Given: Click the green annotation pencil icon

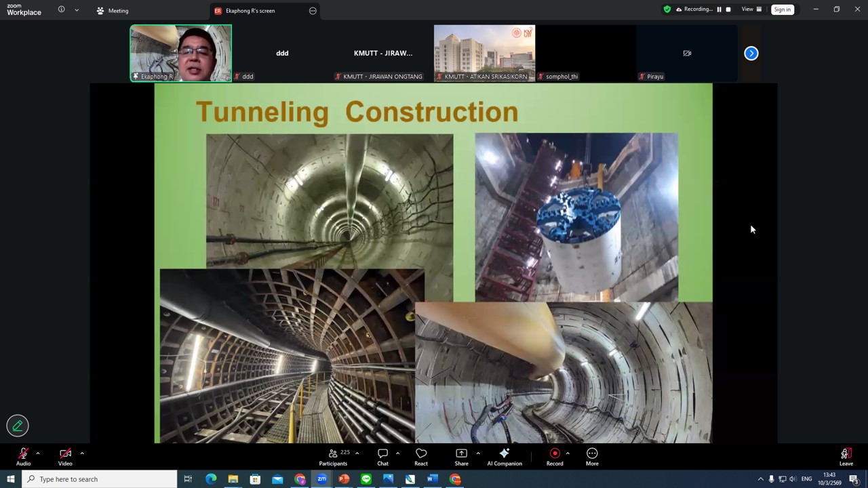Looking at the screenshot, I should click(x=18, y=426).
